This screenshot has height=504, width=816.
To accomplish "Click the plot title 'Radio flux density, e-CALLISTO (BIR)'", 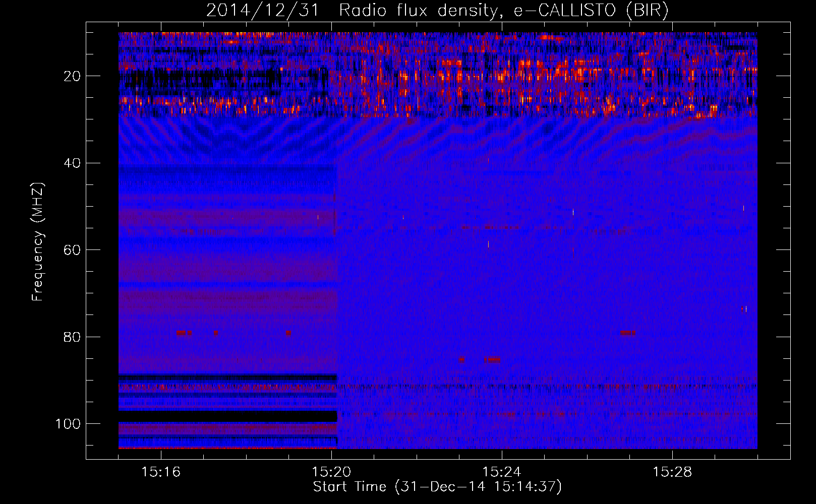I will click(504, 11).
